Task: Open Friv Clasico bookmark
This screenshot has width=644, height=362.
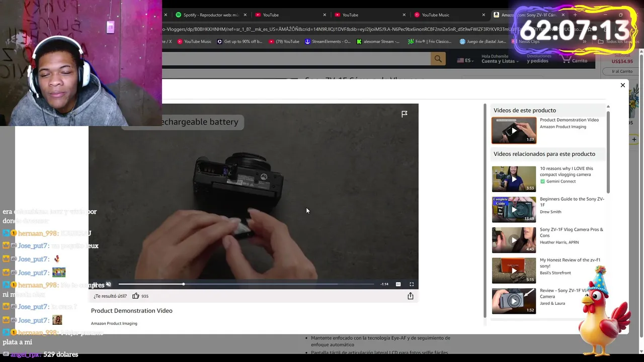Action: (x=429, y=42)
